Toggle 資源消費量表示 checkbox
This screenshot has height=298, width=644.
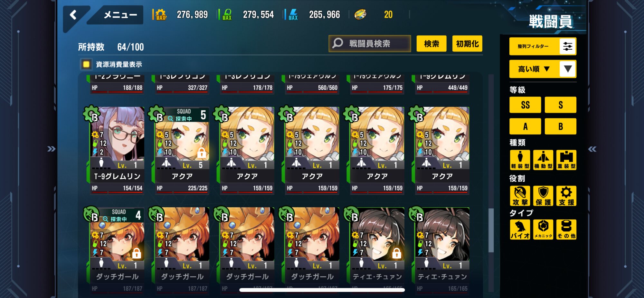[x=86, y=64]
